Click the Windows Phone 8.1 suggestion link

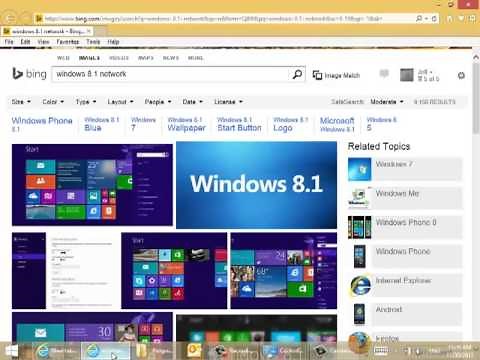(42, 124)
